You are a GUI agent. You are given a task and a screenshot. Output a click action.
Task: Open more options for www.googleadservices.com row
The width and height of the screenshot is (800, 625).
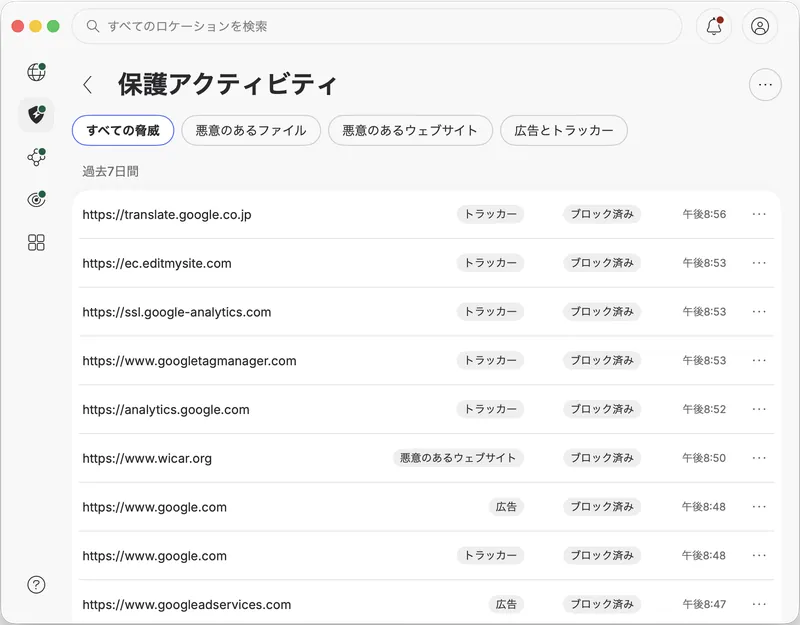759,604
